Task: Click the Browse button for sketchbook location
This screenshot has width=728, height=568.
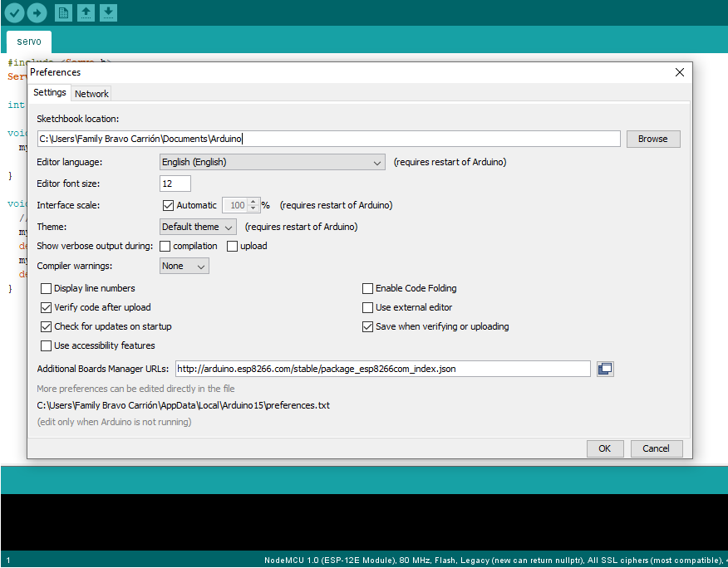Action: [x=652, y=139]
